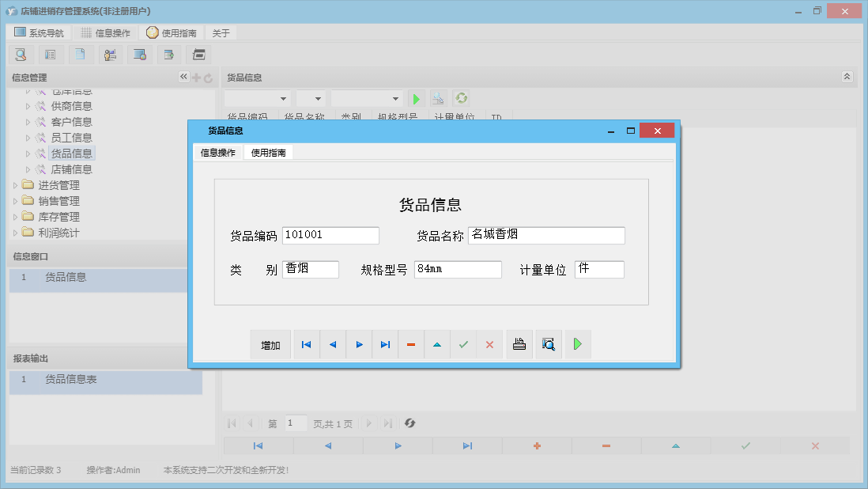Open the employee chart toolbar icon
The image size is (868, 489).
click(110, 55)
